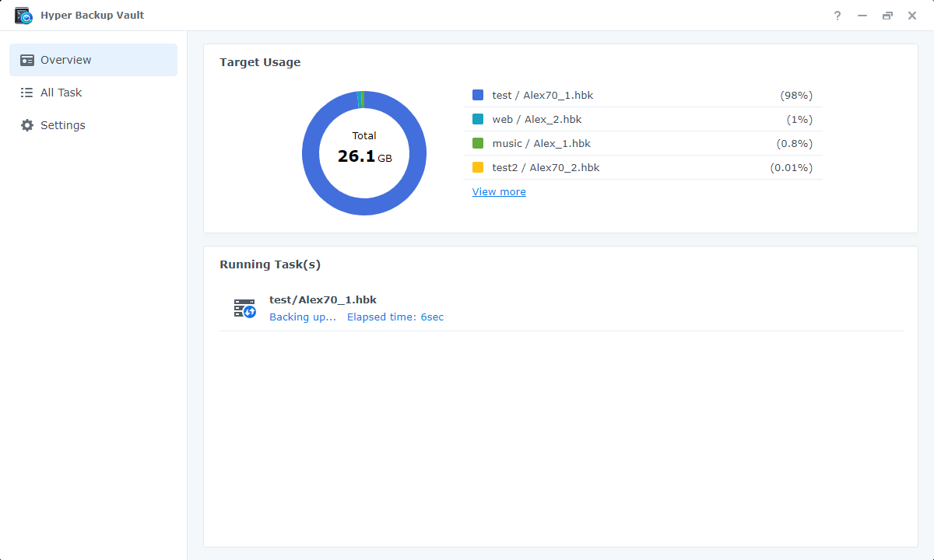Click the Hyper Backup Vault app icon
Screen dimensions: 934x560
(23, 16)
